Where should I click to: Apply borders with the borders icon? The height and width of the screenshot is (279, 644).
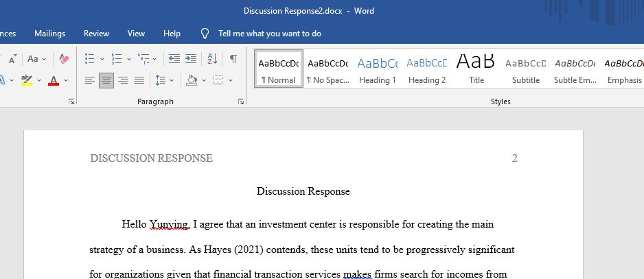(x=218, y=80)
